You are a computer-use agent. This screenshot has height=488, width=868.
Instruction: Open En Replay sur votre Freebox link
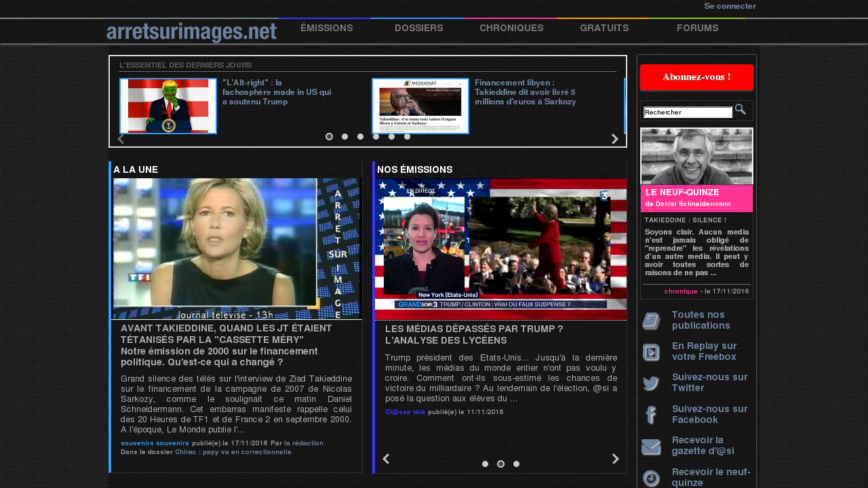click(705, 351)
